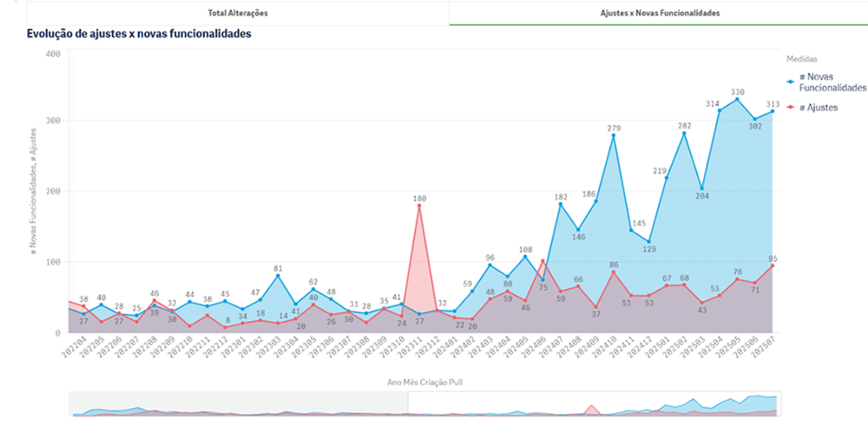Click the red legend marker for Ajustes
Screen dimensions: 868x425
(791, 107)
